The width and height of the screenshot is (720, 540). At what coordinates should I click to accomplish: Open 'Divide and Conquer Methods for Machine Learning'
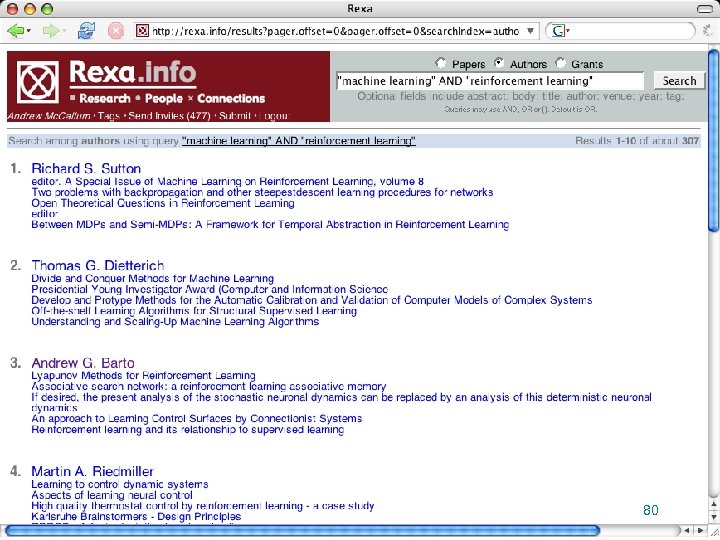coord(152,278)
